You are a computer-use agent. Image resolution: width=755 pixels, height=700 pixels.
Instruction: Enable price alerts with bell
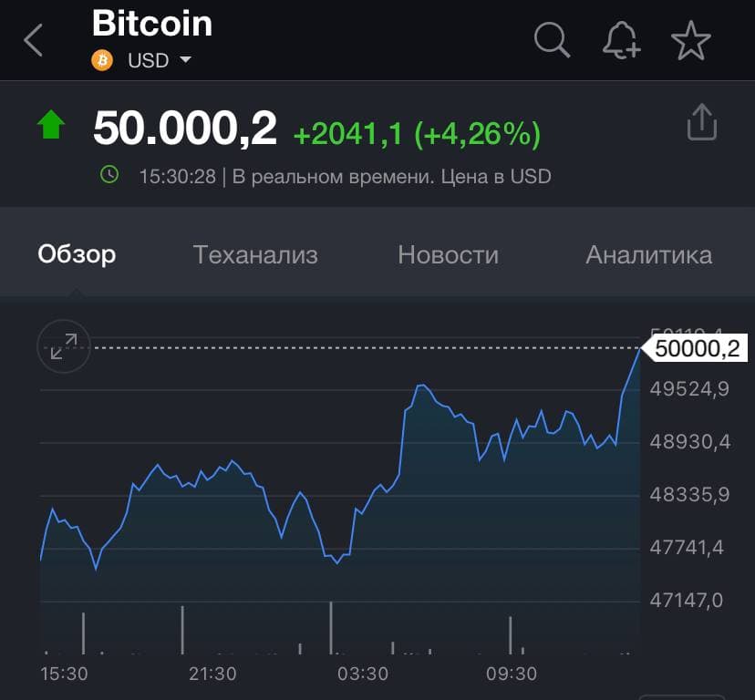621,39
